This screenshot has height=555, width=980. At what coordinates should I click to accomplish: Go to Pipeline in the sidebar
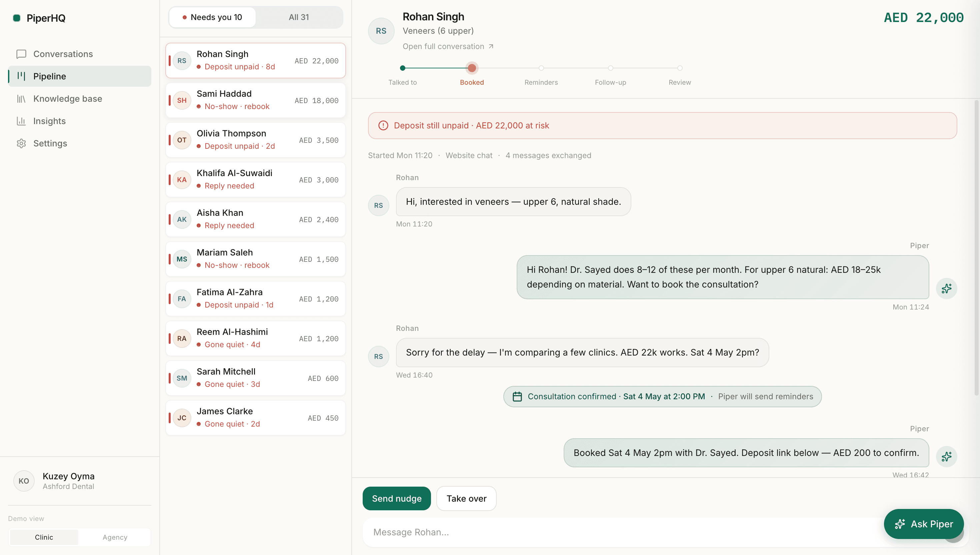pos(80,76)
